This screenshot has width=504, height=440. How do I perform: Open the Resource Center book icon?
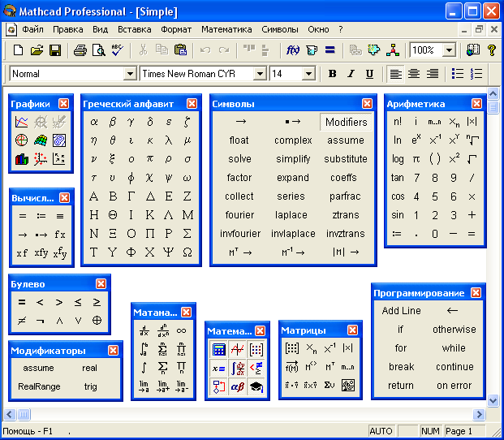point(473,50)
